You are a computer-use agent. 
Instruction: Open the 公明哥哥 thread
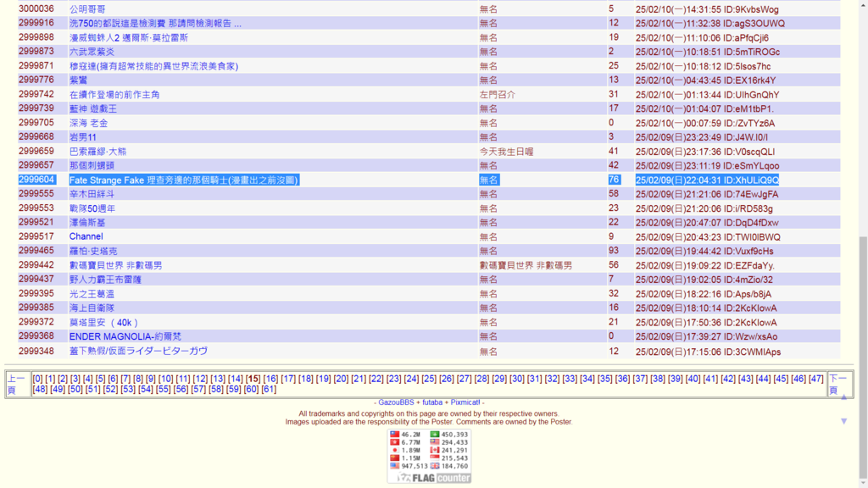point(87,9)
